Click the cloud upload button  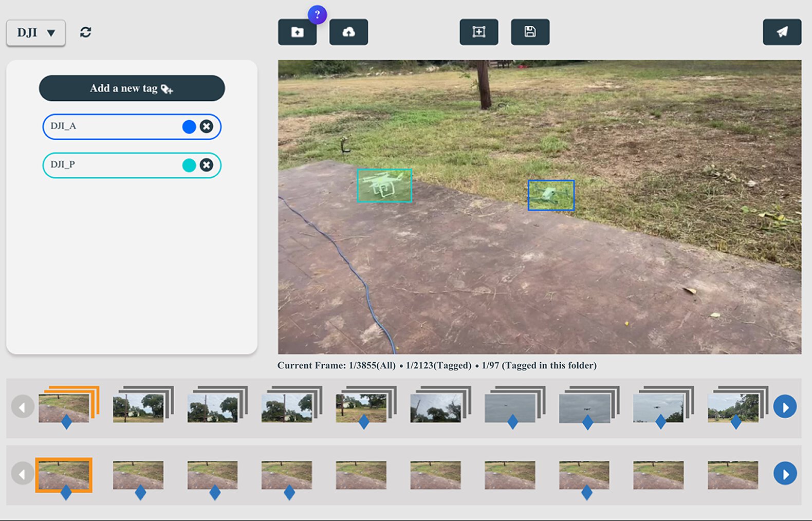tap(348, 32)
